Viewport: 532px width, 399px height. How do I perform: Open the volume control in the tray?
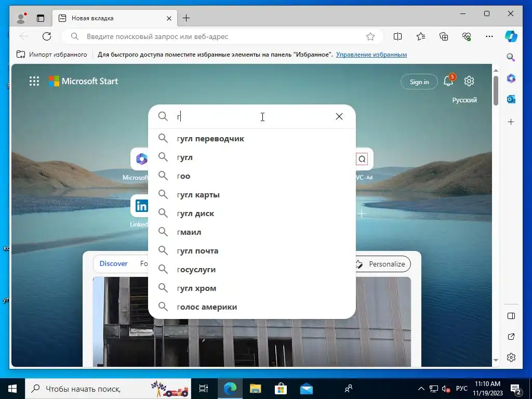click(x=446, y=389)
